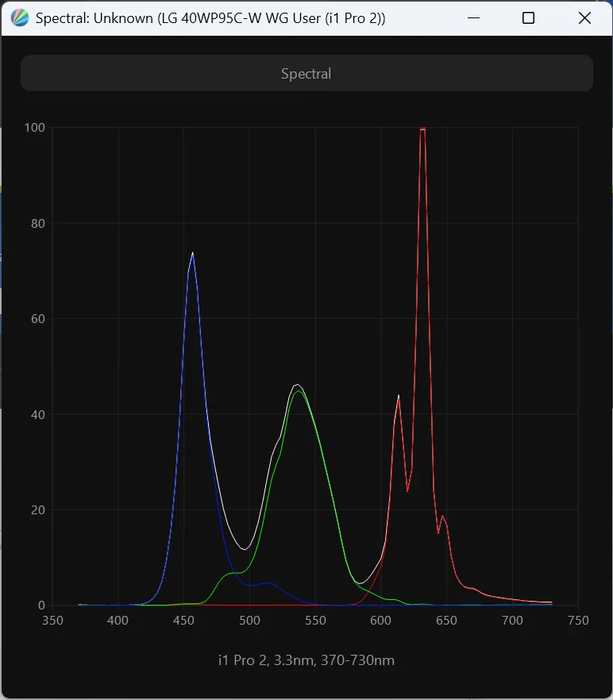Viewport: 613px width, 700px height.
Task: Click the white curve dip near 497nm
Action: [246, 548]
